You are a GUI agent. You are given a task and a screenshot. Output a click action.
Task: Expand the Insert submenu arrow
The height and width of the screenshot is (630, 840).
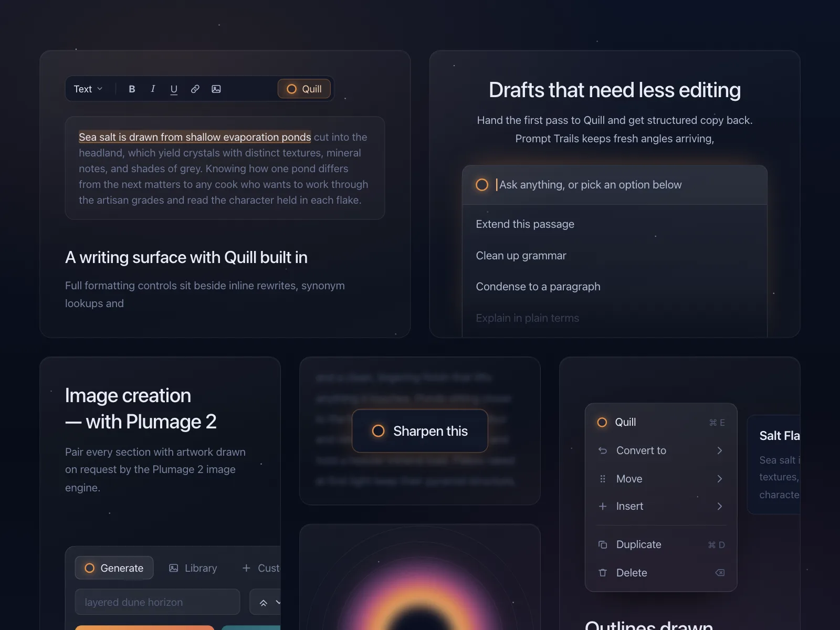[719, 506]
